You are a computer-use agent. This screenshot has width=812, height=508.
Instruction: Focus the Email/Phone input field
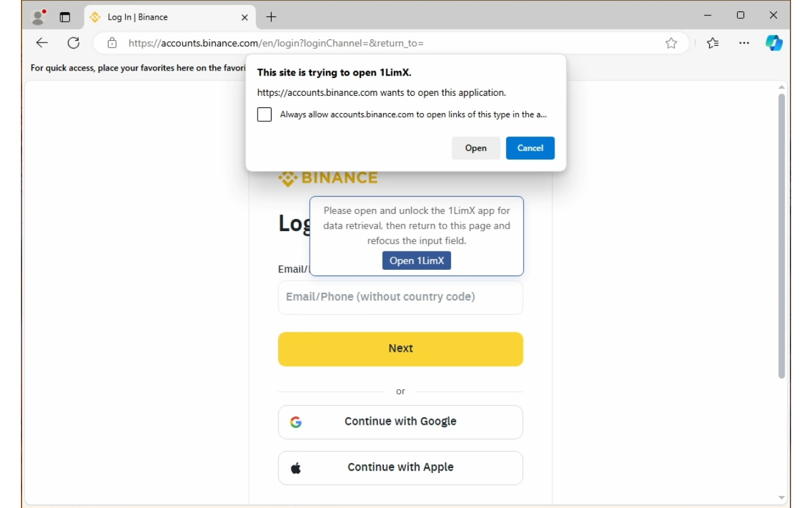(400, 297)
